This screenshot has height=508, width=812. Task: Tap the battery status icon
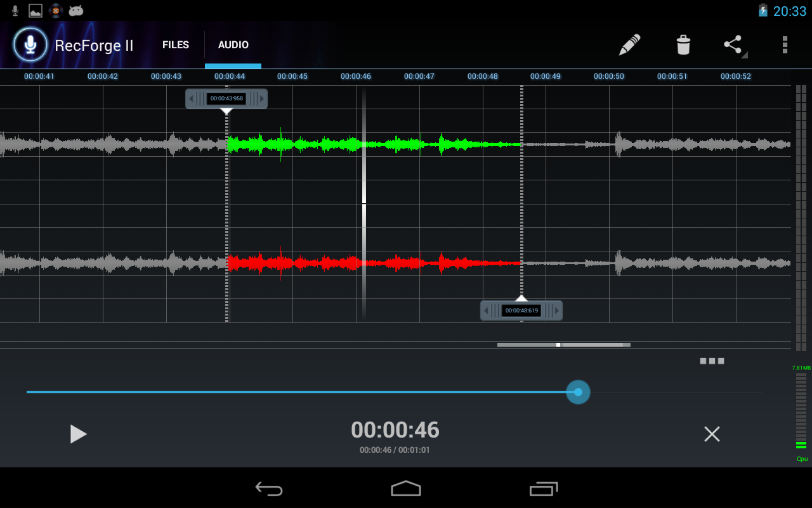click(x=763, y=10)
